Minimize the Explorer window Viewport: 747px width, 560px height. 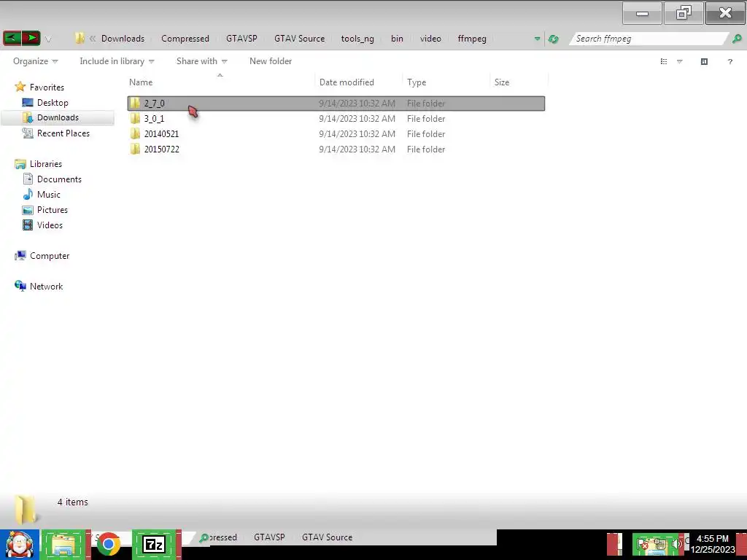(642, 13)
